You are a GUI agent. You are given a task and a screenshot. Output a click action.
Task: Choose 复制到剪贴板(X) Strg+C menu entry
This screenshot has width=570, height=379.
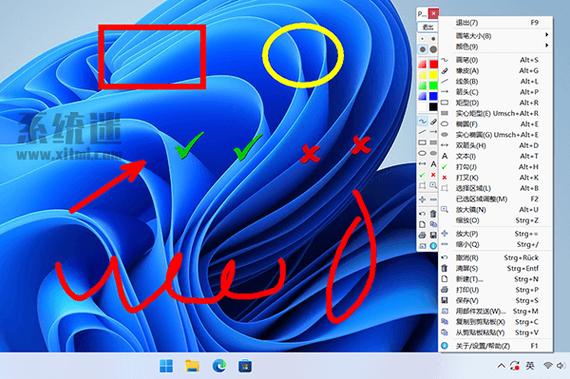496,322
